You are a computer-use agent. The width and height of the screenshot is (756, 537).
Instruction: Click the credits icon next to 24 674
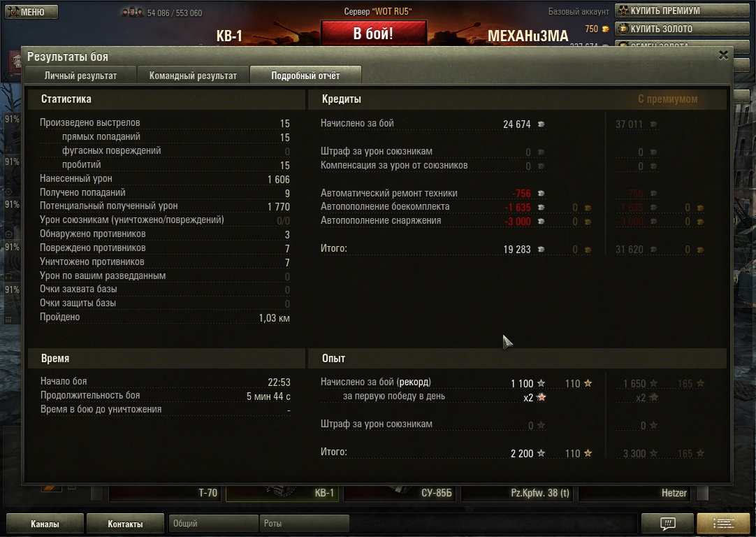coord(541,124)
